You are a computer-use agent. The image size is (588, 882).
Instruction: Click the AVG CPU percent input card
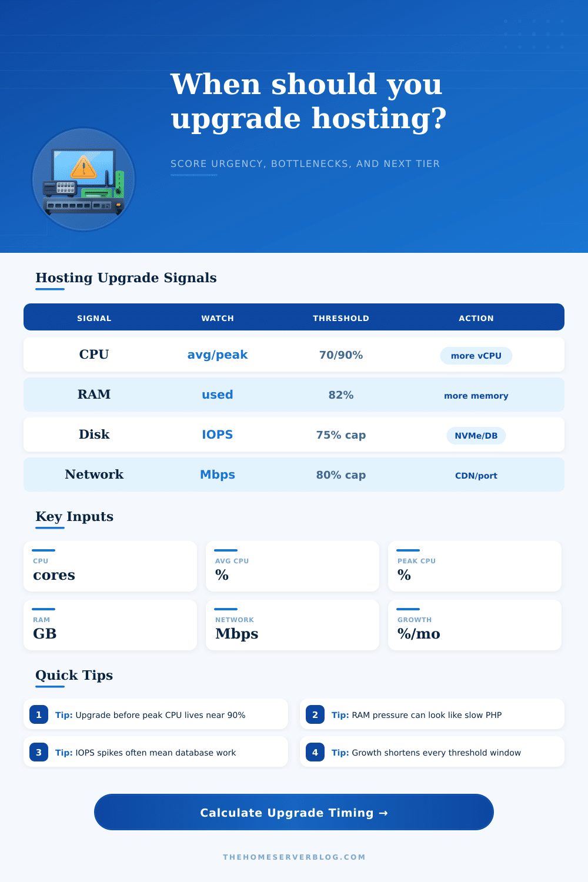[292, 566]
